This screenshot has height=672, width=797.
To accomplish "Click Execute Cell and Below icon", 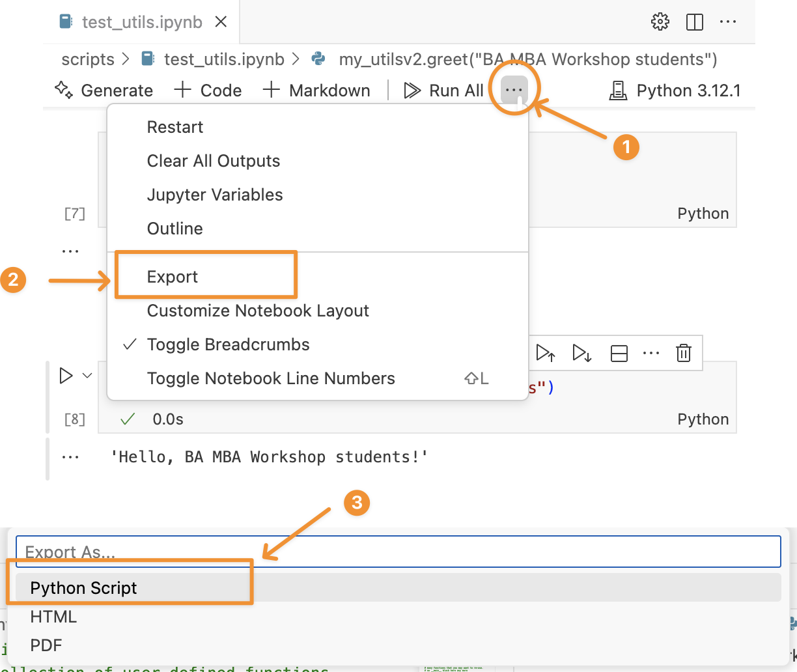I will (581, 353).
